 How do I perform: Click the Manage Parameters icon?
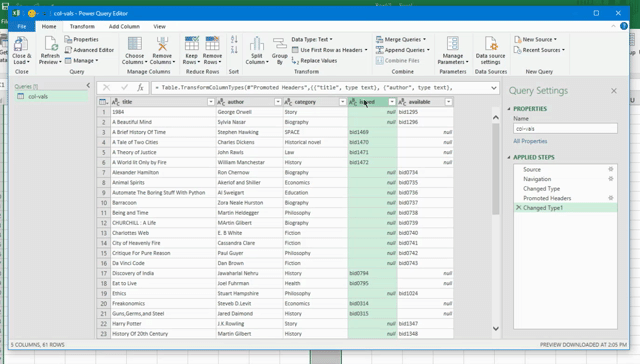[453, 50]
